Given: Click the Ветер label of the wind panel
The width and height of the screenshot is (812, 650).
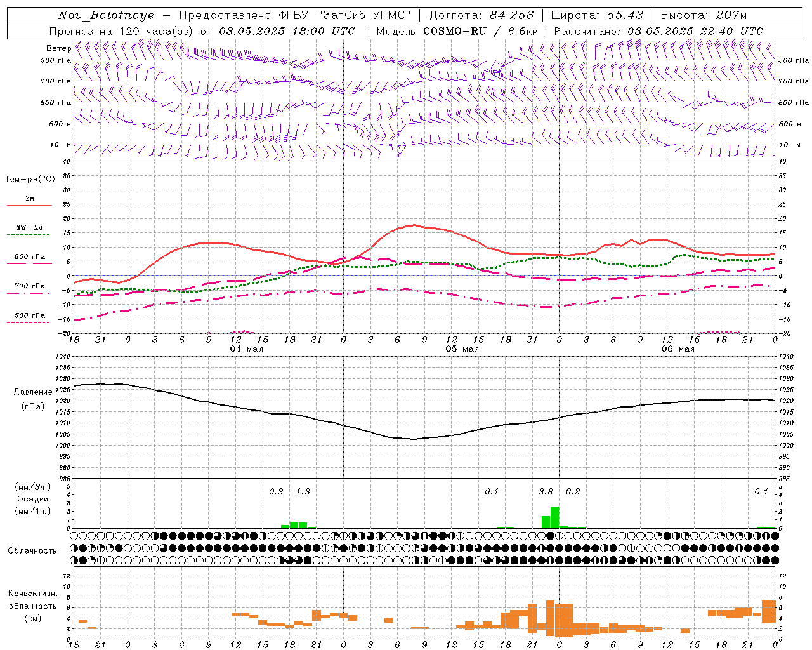Looking at the screenshot, I should coord(58,48).
